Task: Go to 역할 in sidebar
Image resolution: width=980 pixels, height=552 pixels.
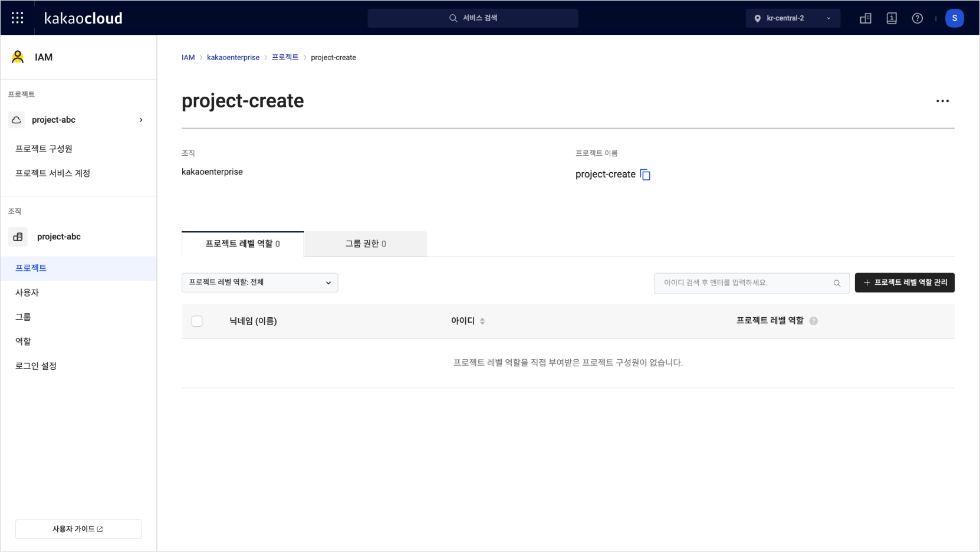Action: click(23, 341)
